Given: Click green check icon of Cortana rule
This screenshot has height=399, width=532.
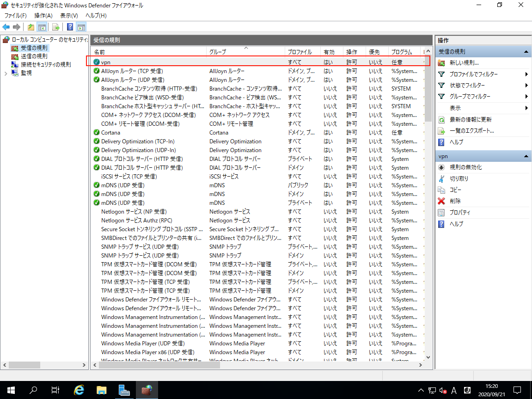Looking at the screenshot, I should [x=97, y=132].
